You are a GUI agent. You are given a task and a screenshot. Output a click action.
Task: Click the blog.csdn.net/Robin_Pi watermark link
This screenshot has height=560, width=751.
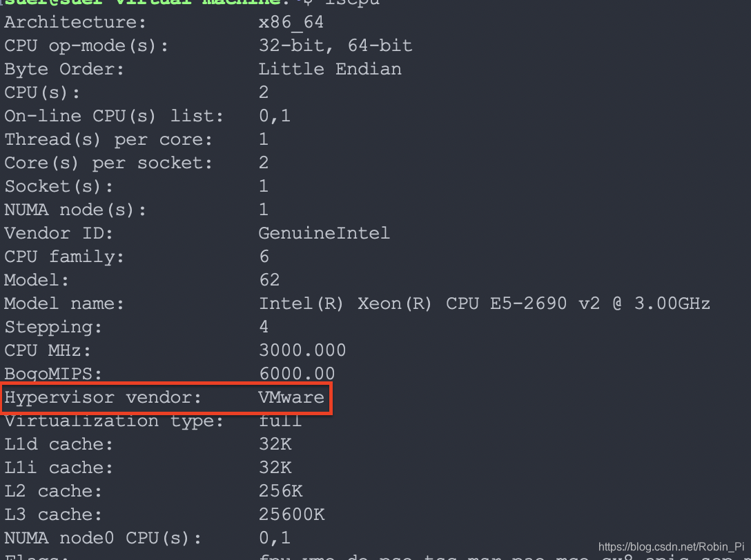tap(671, 547)
